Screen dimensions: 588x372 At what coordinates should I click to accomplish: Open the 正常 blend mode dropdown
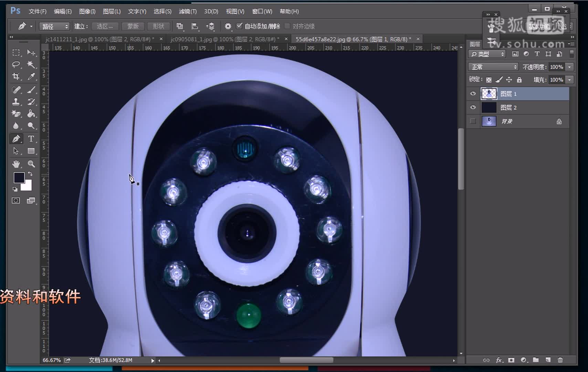(493, 67)
